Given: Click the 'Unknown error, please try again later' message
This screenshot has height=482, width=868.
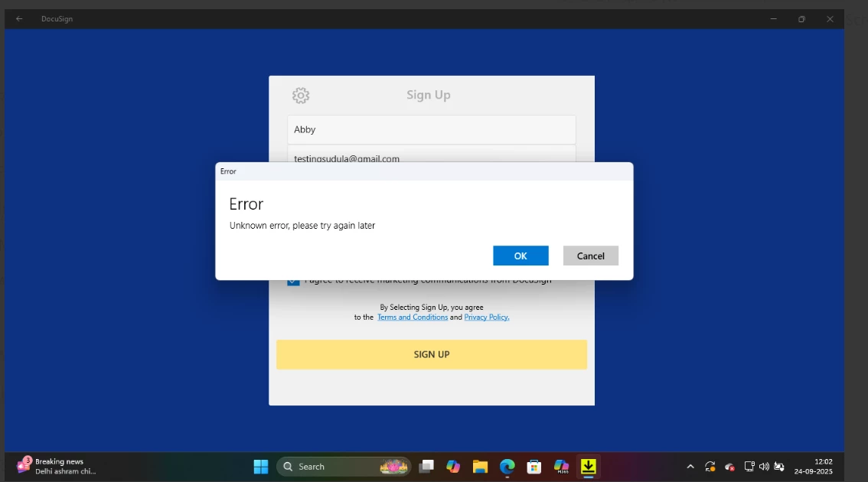Looking at the screenshot, I should [302, 226].
